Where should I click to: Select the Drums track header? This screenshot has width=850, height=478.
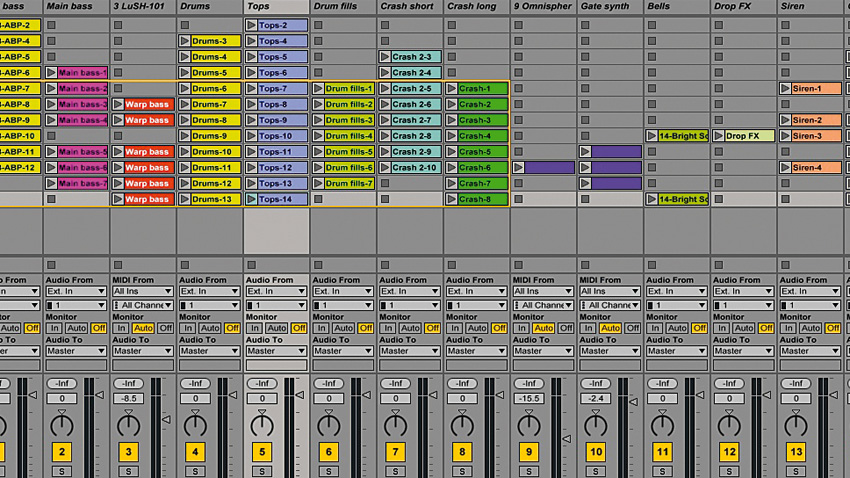tap(209, 7)
